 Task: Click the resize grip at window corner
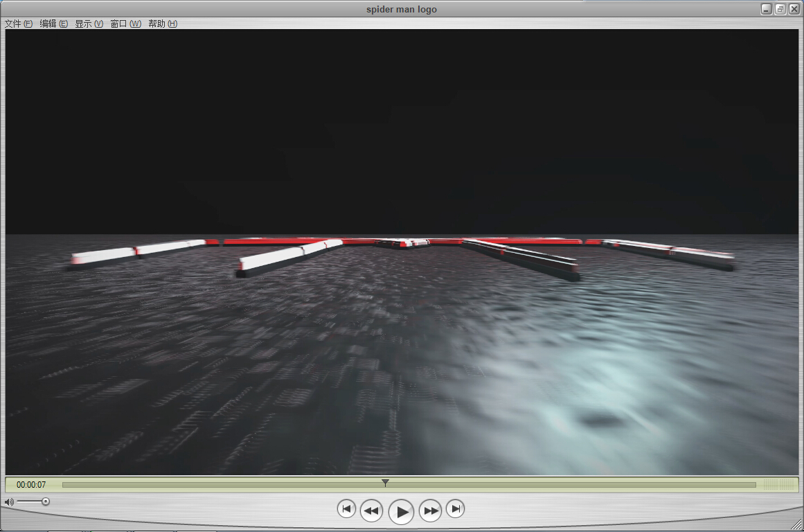click(x=796, y=524)
